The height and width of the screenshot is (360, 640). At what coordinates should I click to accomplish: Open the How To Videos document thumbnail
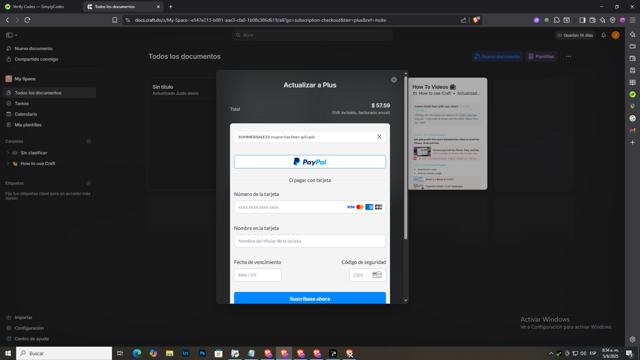click(447, 133)
